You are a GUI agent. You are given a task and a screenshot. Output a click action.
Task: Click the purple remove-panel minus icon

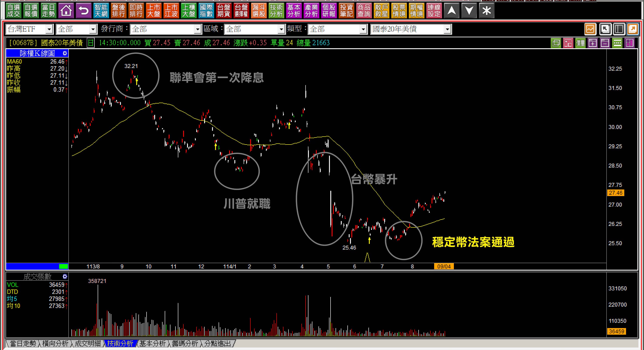[x=605, y=43]
